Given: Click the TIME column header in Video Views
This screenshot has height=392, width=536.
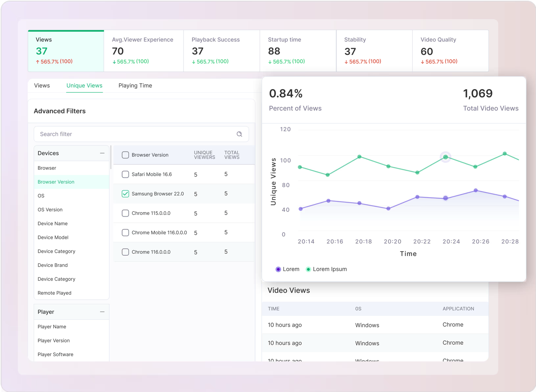Looking at the screenshot, I should click(273, 309).
